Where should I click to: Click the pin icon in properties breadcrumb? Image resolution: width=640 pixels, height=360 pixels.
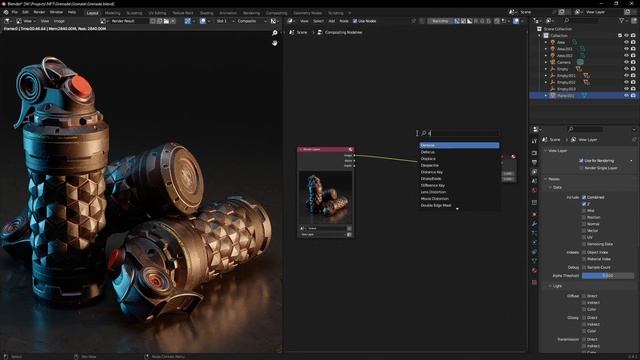[x=634, y=140]
